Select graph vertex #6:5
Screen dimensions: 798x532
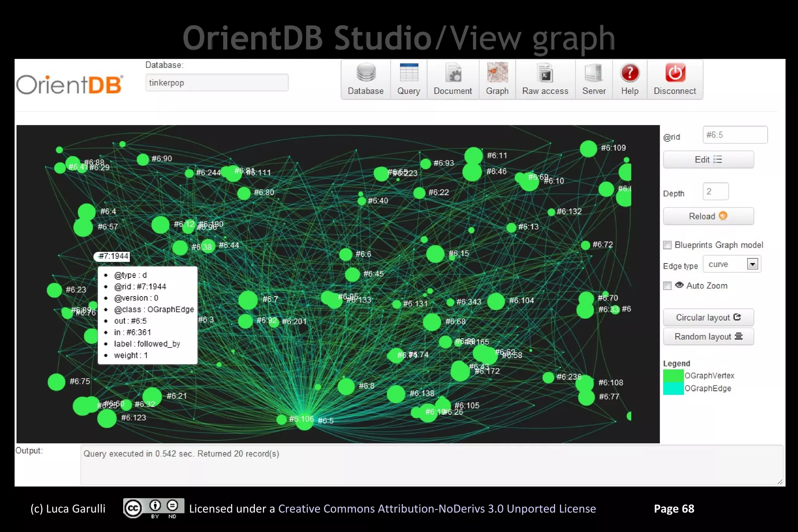tap(304, 421)
